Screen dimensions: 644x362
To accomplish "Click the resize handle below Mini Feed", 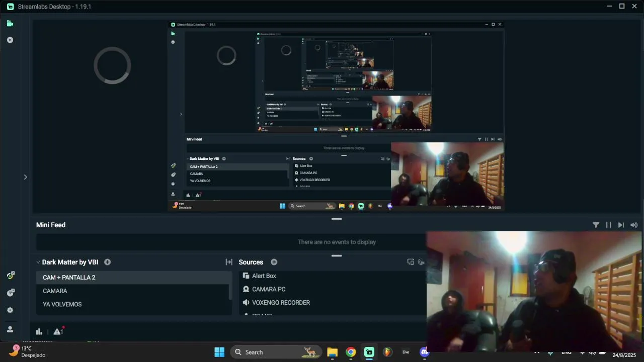I will tap(337, 255).
